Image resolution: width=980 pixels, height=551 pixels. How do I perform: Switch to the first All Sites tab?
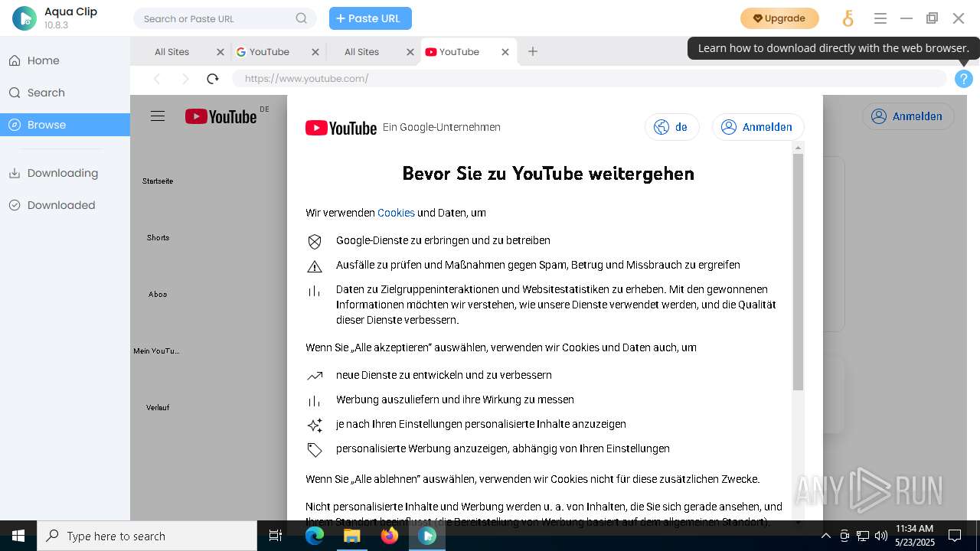coord(172,52)
